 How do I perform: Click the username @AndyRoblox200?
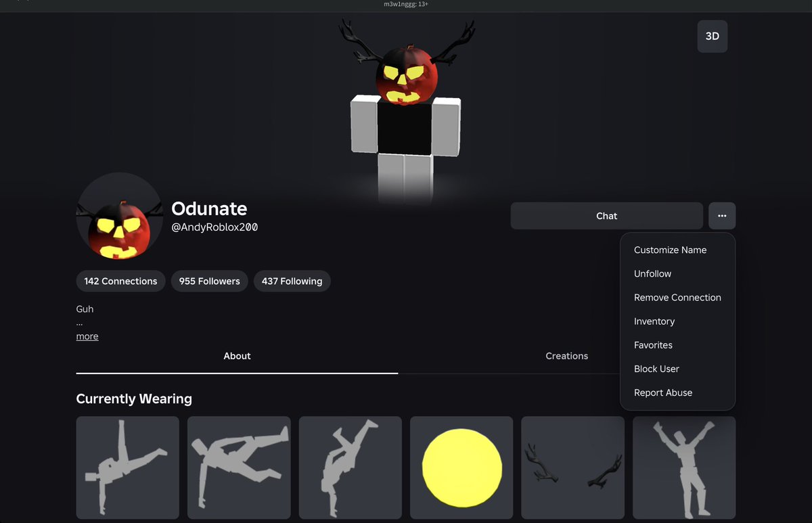pyautogui.click(x=215, y=227)
